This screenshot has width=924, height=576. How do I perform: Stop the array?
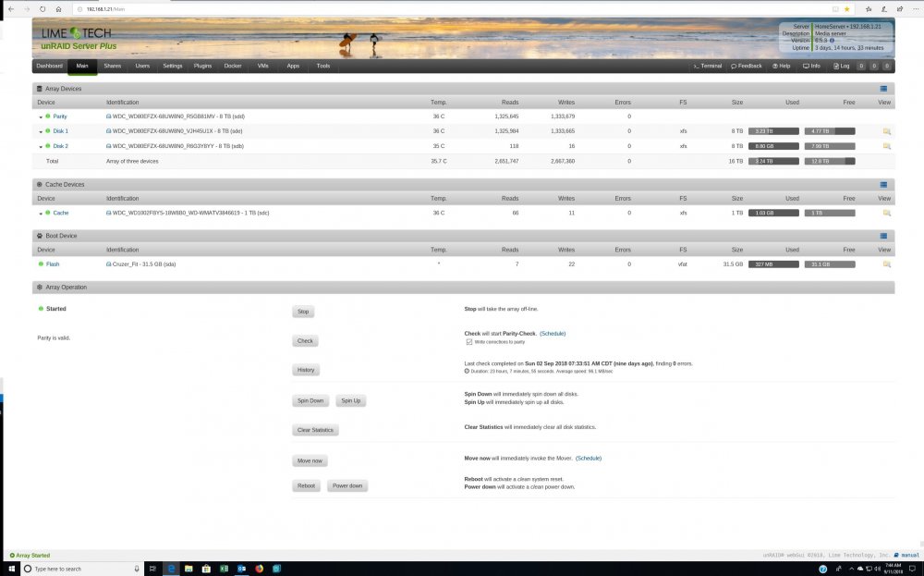303,312
